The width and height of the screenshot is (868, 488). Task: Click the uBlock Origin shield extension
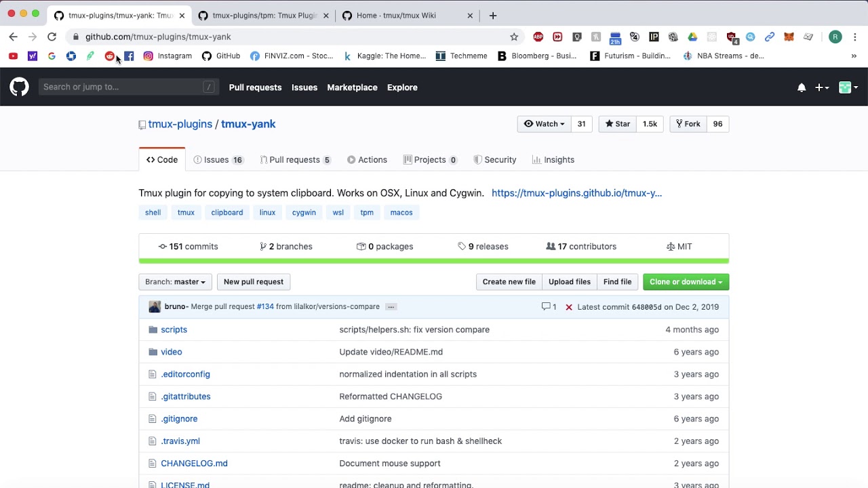pyautogui.click(x=731, y=37)
